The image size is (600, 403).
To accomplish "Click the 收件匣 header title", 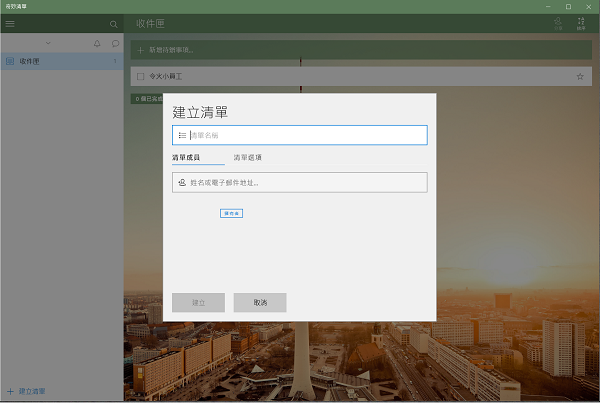I will pos(150,24).
